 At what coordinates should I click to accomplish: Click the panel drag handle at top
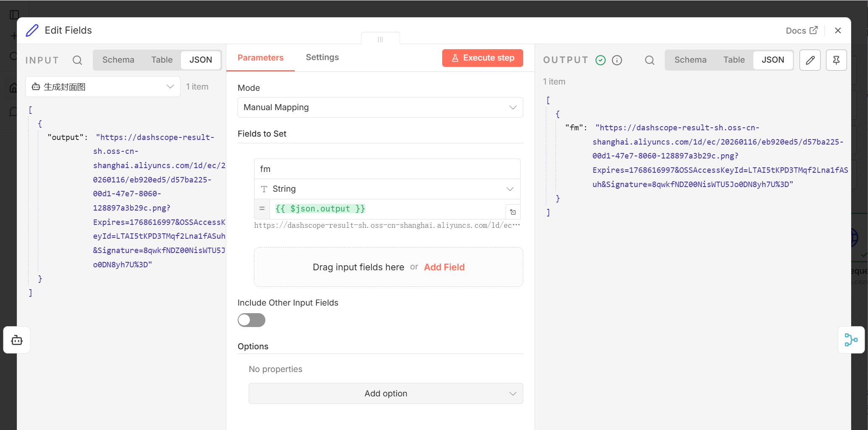click(380, 39)
